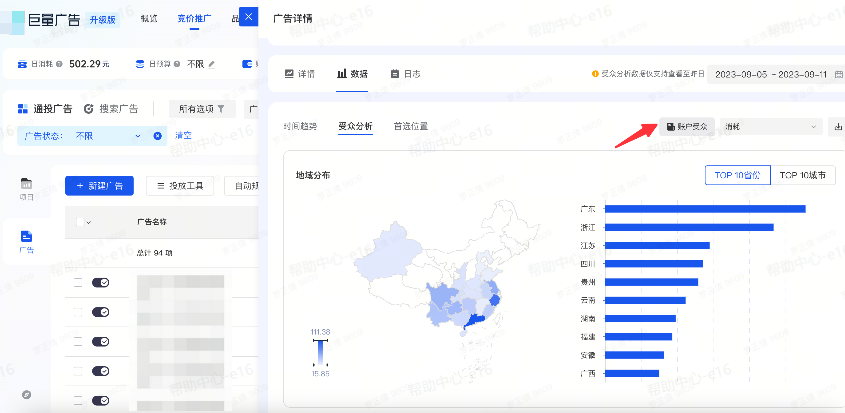845x413 pixels.
Task: Remove the 广告状态 filter with its round X
Action: coord(157,136)
